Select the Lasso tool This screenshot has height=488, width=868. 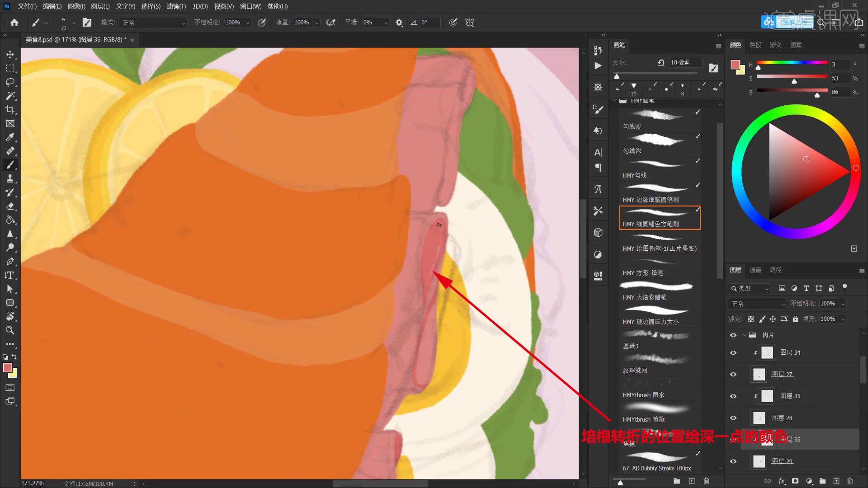(10, 82)
